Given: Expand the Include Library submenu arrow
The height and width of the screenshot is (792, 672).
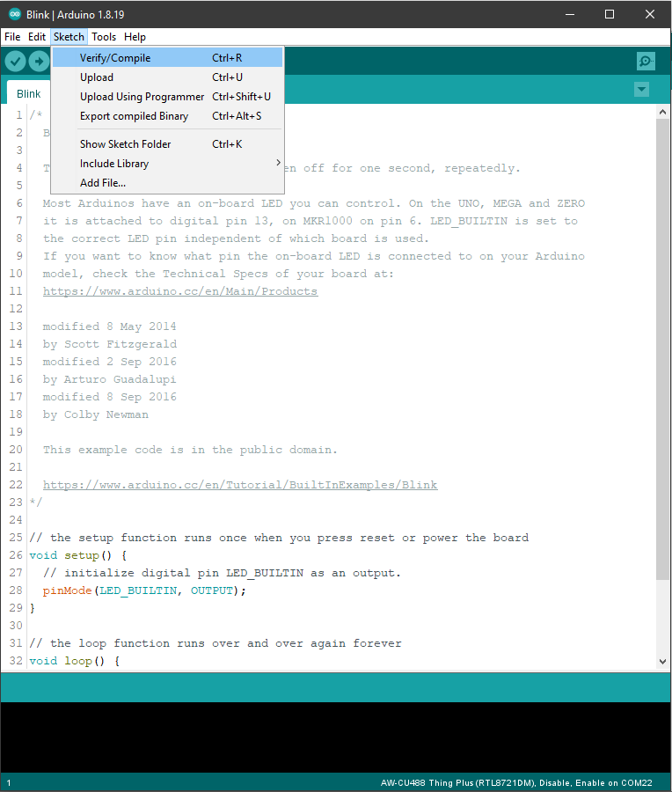Looking at the screenshot, I should (278, 163).
